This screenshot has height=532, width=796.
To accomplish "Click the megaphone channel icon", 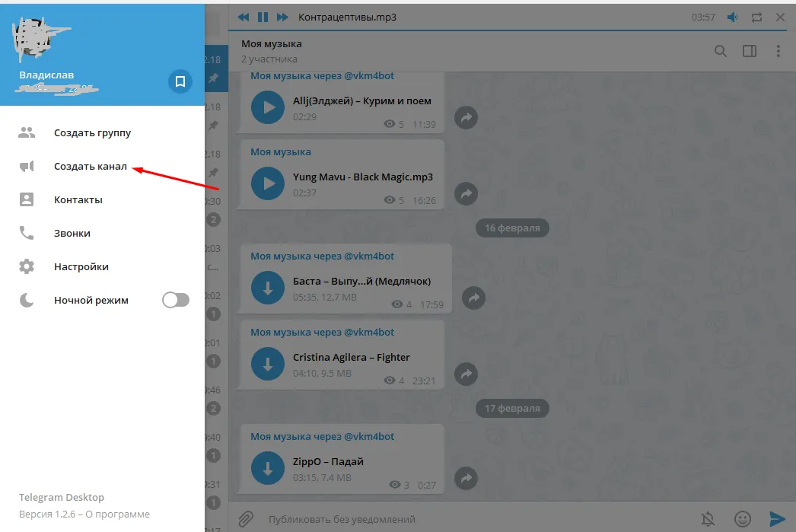I will pos(27,167).
